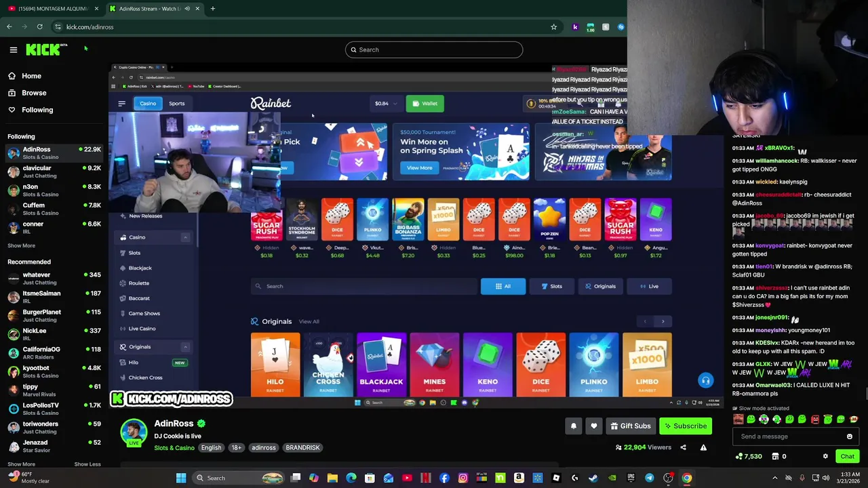
Task: Click the 18+ tag
Action: (237, 448)
